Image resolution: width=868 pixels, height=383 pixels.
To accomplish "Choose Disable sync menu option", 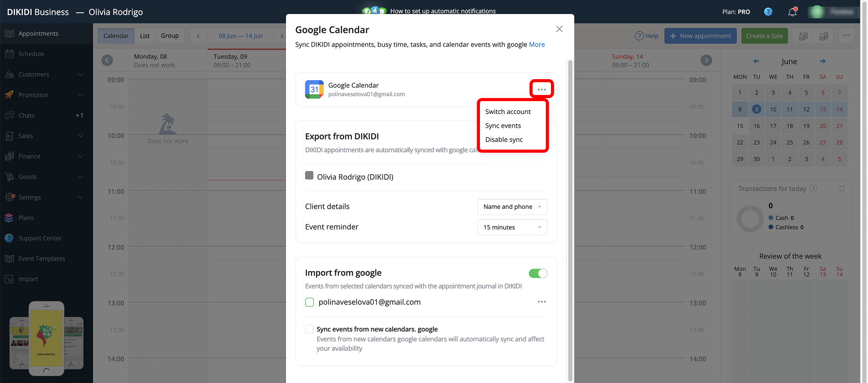I will [x=504, y=140].
